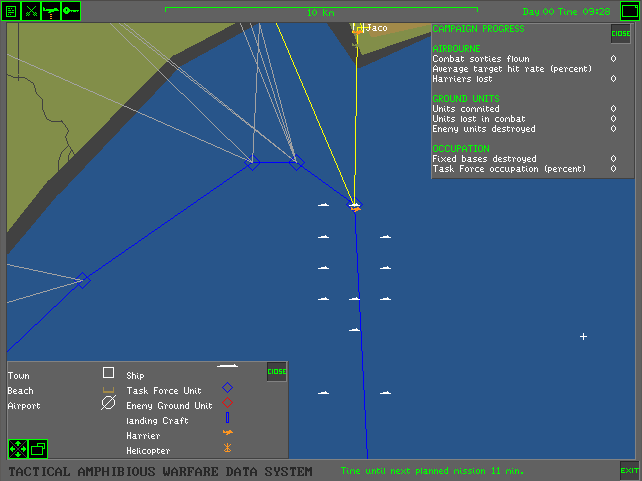Select the aircraft icon in top toolbar
This screenshot has height=481, width=642.
pos(49,10)
